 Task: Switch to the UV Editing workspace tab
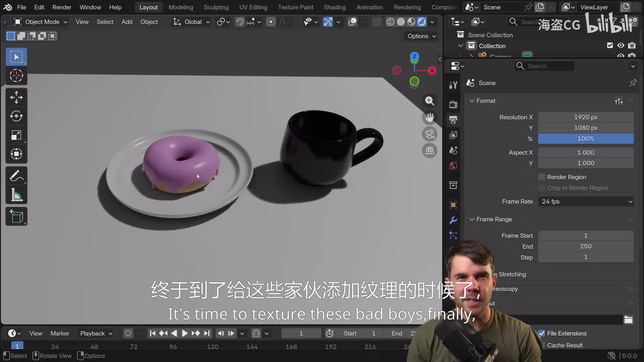point(253,7)
